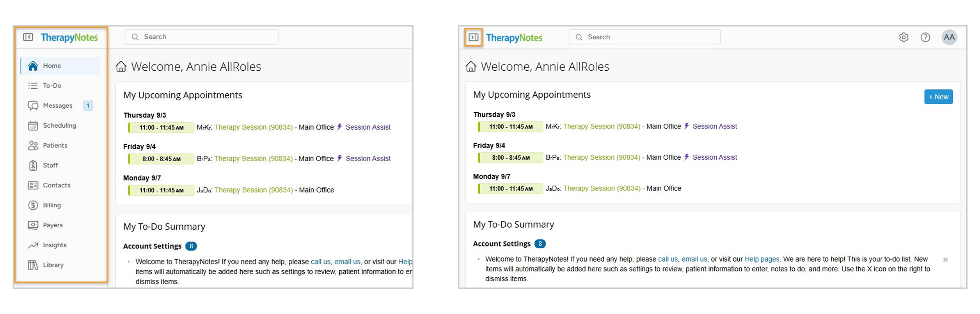Image resolution: width=980 pixels, height=314 pixels.
Task: Collapse the sidebar in the left screenshot
Action: 28,37
